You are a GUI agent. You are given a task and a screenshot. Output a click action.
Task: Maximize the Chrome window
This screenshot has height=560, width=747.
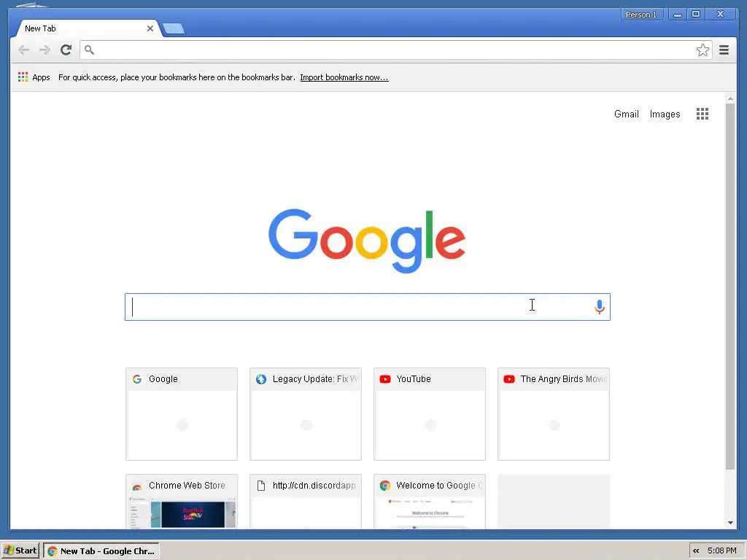click(x=695, y=15)
